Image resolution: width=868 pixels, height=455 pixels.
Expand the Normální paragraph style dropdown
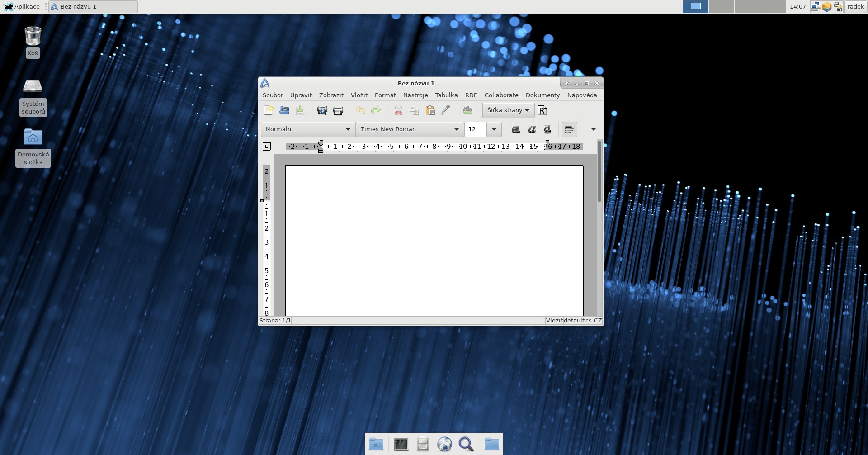(348, 129)
